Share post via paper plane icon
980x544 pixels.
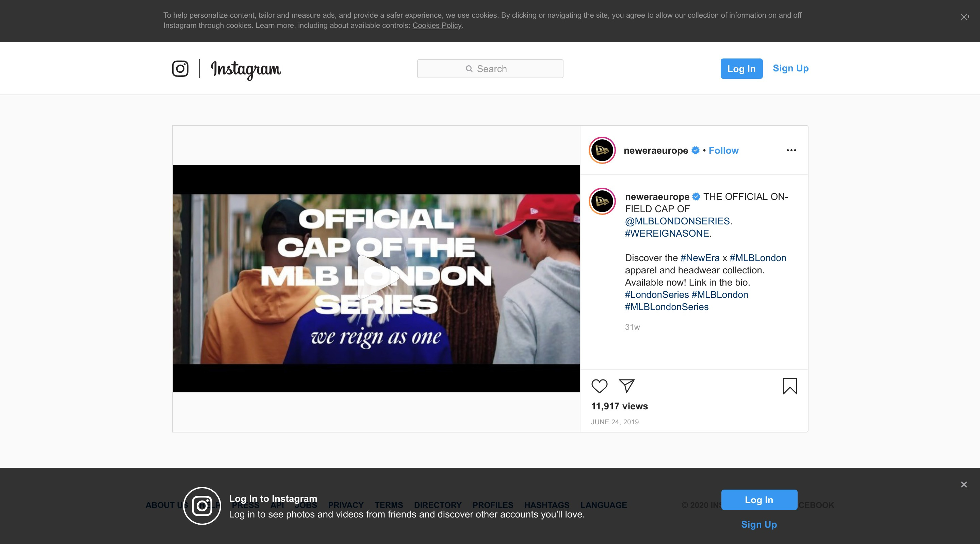[x=626, y=386]
